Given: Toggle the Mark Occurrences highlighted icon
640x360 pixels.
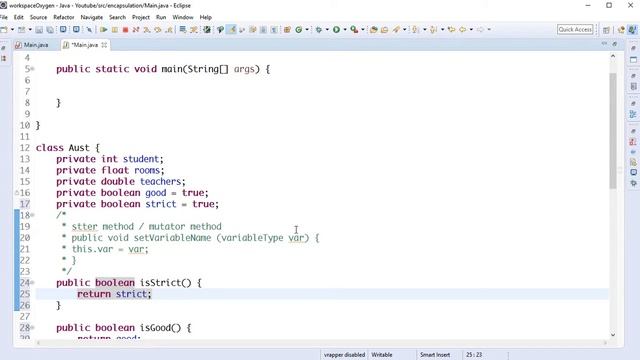Looking at the screenshot, I should [x=231, y=29].
